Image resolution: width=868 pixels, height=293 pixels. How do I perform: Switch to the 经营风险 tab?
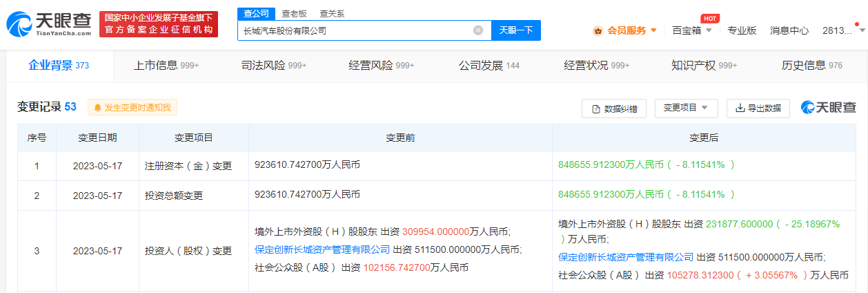381,66
